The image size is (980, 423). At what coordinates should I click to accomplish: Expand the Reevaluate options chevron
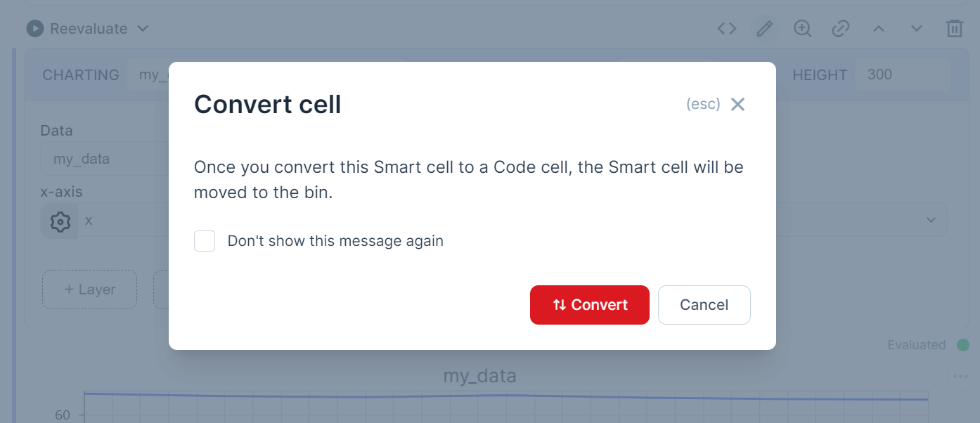[143, 29]
